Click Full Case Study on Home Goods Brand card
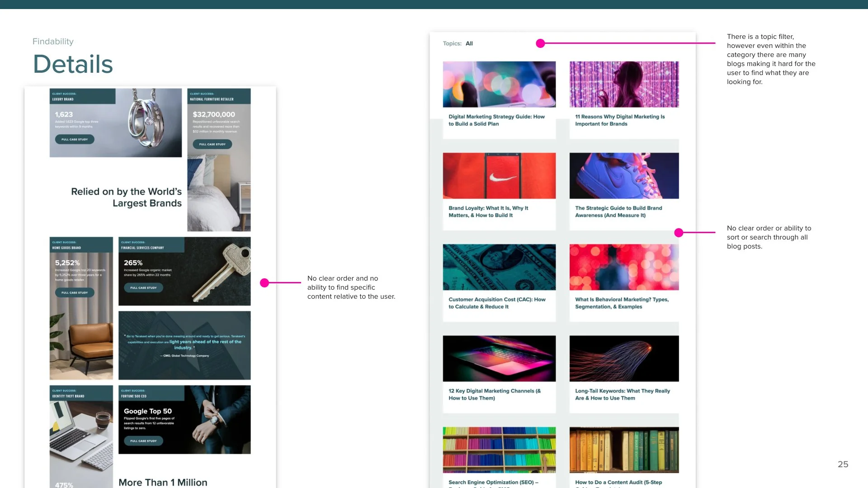 75,293
